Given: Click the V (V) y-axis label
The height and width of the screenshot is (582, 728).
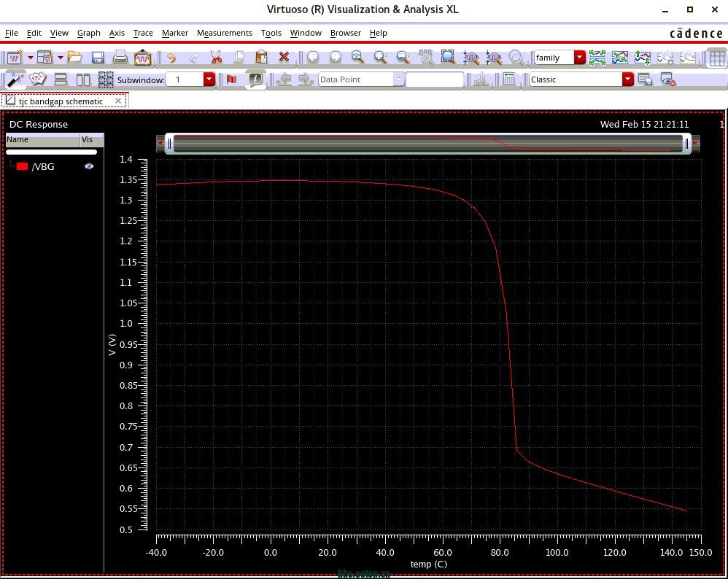Looking at the screenshot, I should tap(112, 345).
